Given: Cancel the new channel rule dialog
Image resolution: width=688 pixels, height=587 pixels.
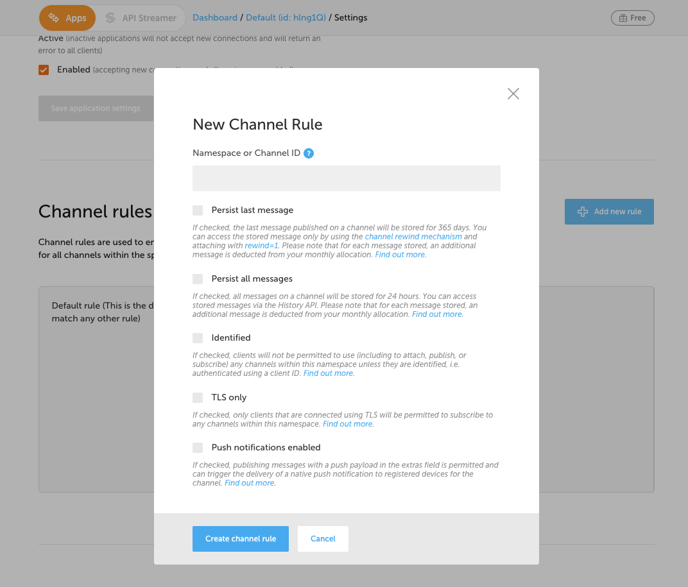Looking at the screenshot, I should pyautogui.click(x=323, y=539).
